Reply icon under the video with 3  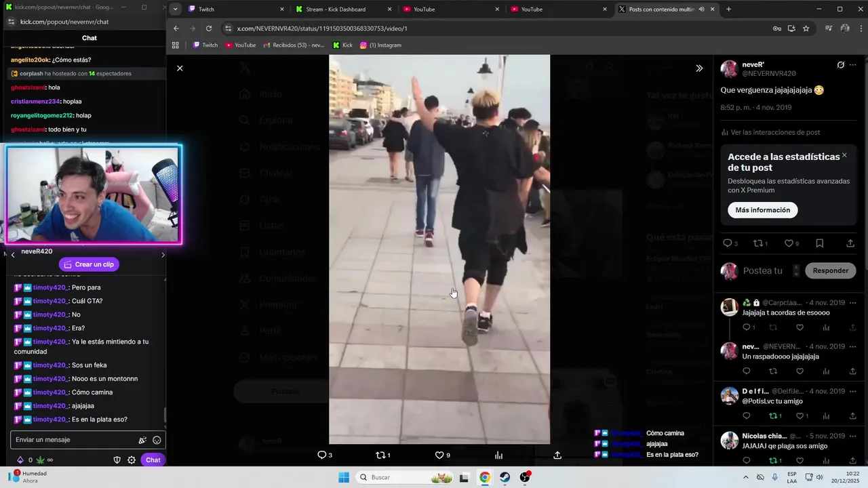(325, 455)
